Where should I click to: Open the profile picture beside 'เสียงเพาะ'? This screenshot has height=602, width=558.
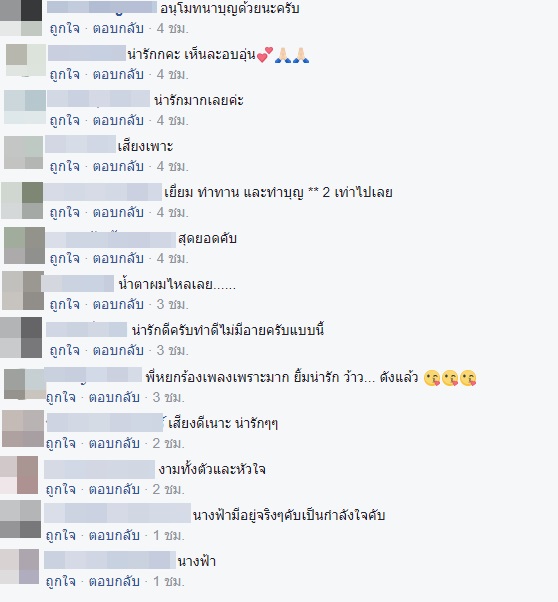pyautogui.click(x=23, y=152)
